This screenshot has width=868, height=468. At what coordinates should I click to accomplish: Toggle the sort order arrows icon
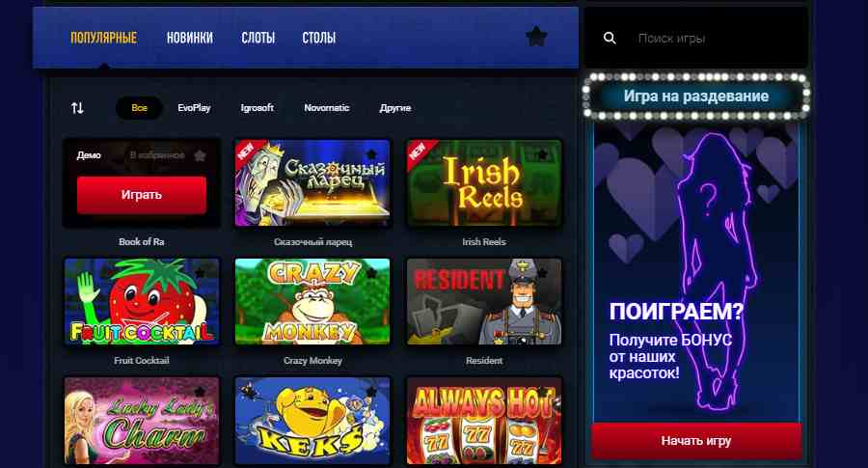[77, 108]
